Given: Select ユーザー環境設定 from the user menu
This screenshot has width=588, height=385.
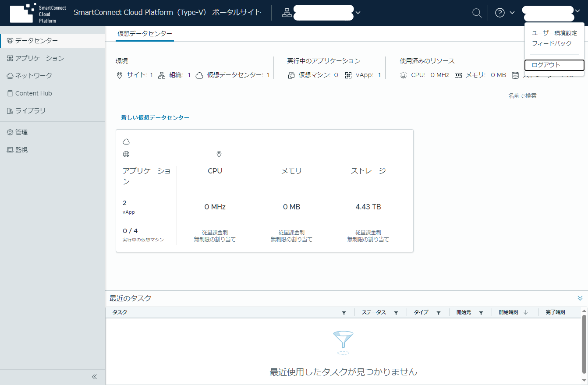Looking at the screenshot, I should pyautogui.click(x=554, y=33).
